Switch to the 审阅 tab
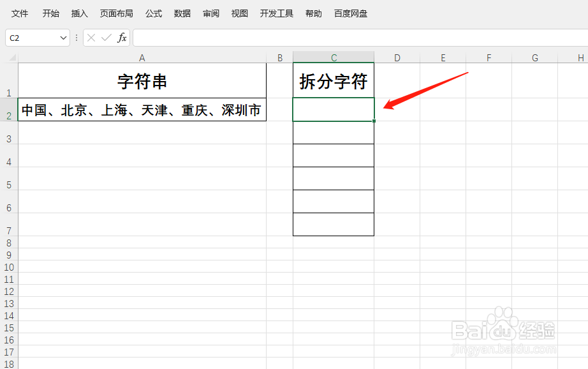Image resolution: width=588 pixels, height=369 pixels. point(211,13)
